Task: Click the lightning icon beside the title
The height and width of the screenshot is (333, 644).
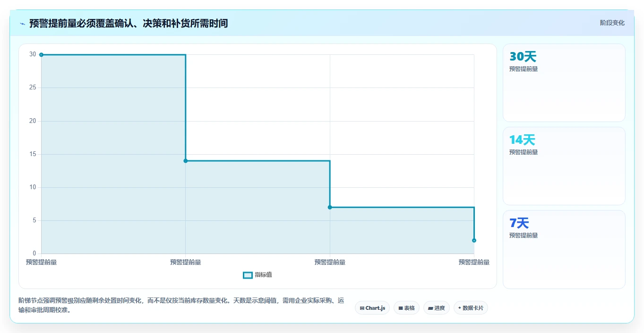Action: coord(22,24)
